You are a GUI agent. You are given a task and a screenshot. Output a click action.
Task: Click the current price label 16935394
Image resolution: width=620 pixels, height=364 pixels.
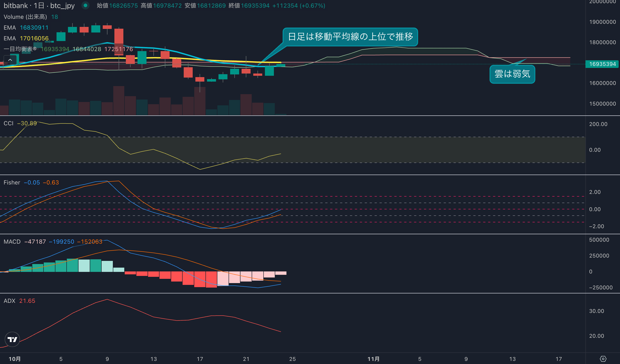pos(602,64)
